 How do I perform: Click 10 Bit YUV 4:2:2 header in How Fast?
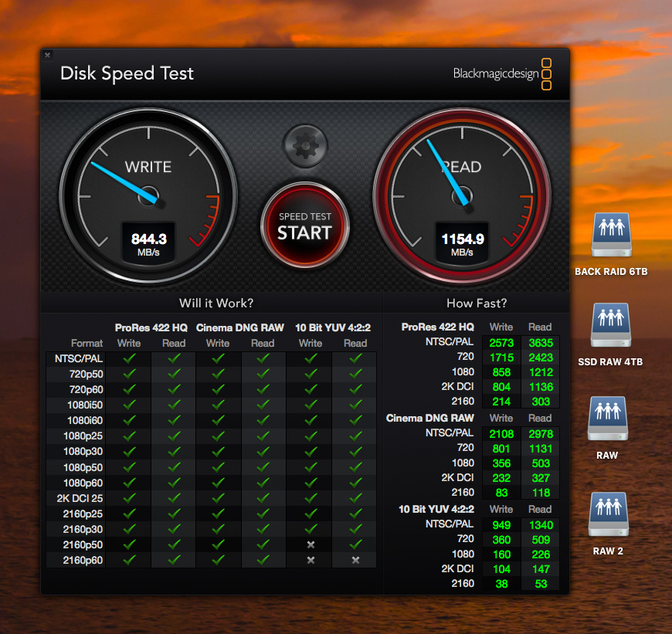point(436,510)
